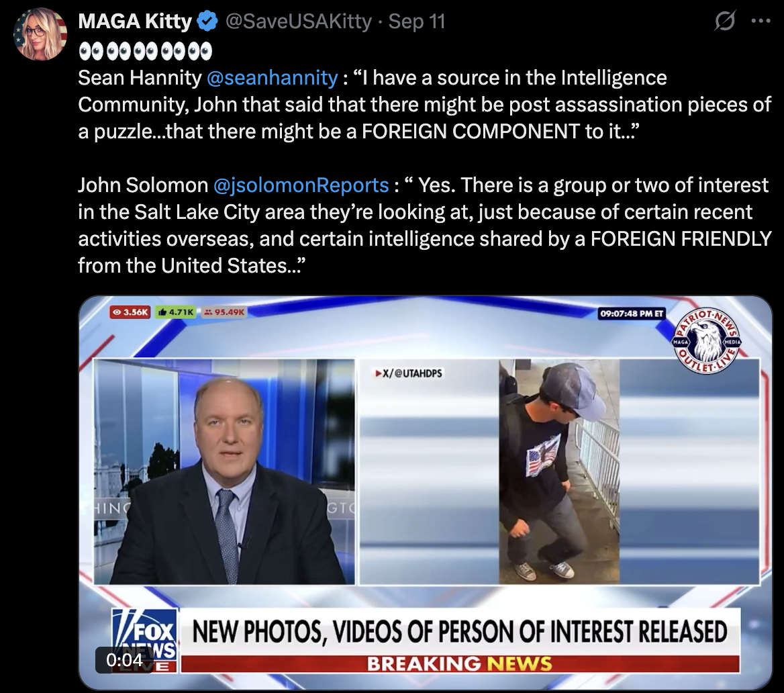Open the @jsolomonReports mention link

click(x=301, y=185)
